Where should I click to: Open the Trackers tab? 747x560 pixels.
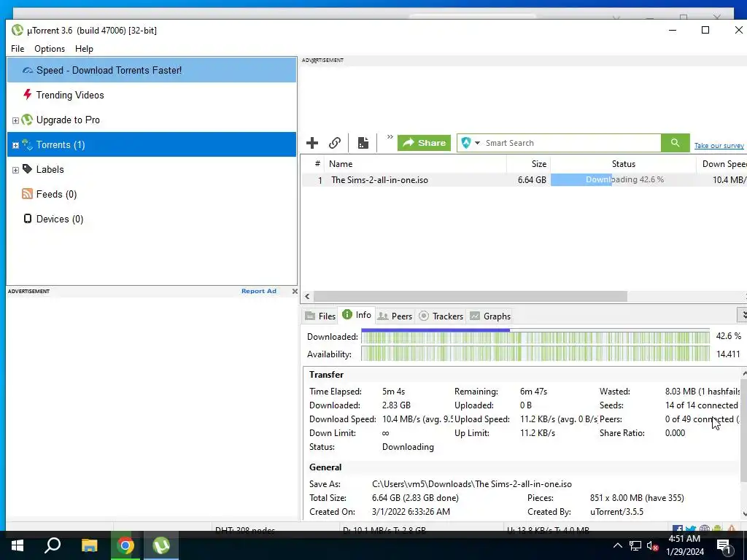[x=441, y=316]
